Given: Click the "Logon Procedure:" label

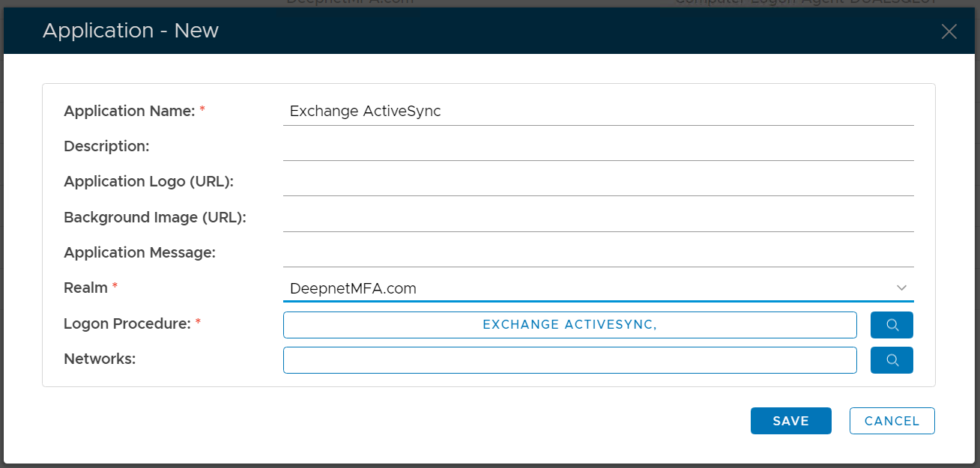Looking at the screenshot, I should (x=127, y=324).
